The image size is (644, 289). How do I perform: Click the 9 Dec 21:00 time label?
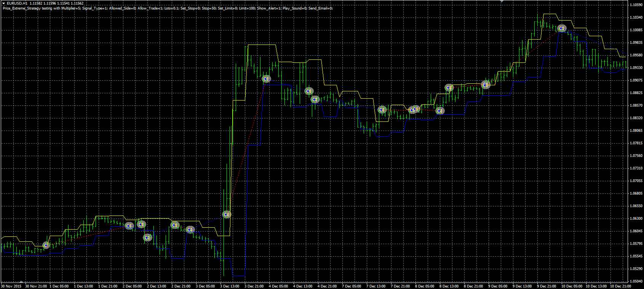pyautogui.click(x=547, y=286)
